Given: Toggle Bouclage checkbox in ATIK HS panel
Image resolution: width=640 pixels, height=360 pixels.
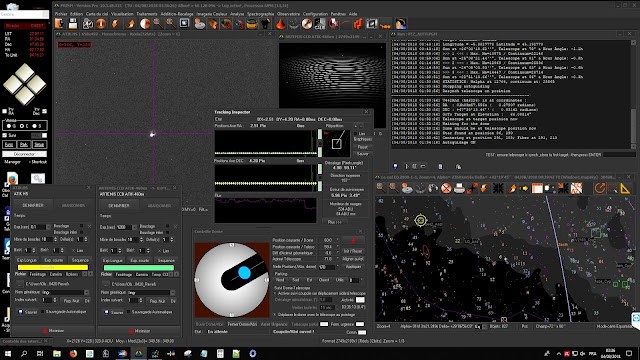Looking at the screenshot, I should click(x=81, y=226).
